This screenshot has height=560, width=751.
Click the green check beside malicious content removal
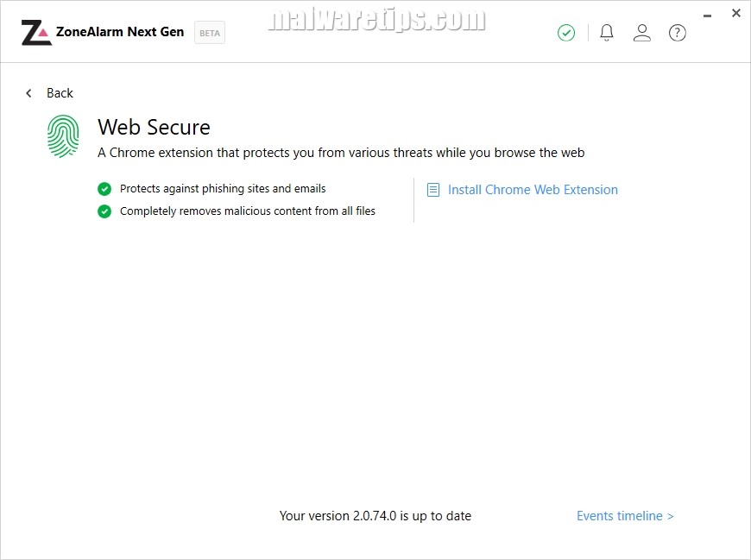104,211
